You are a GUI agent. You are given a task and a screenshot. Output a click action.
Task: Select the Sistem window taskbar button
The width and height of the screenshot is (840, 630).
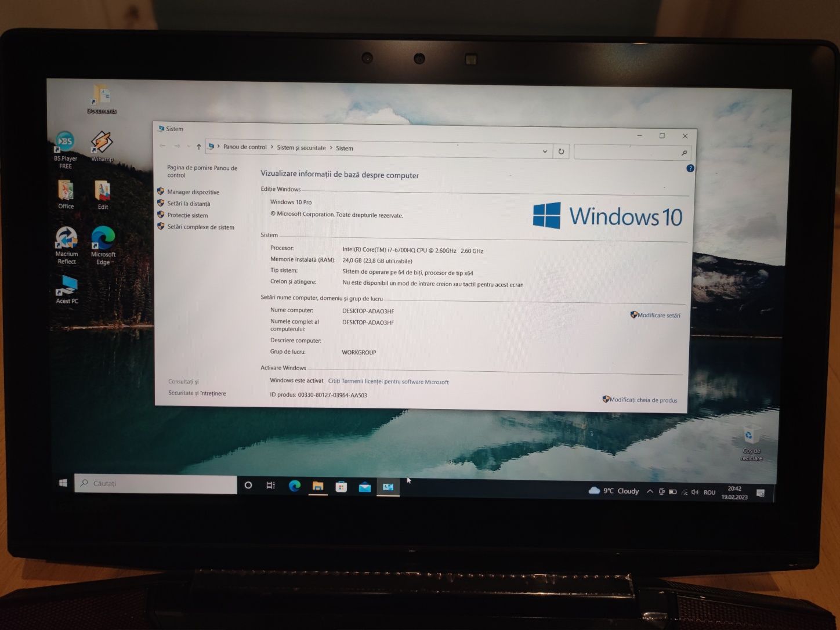388,487
